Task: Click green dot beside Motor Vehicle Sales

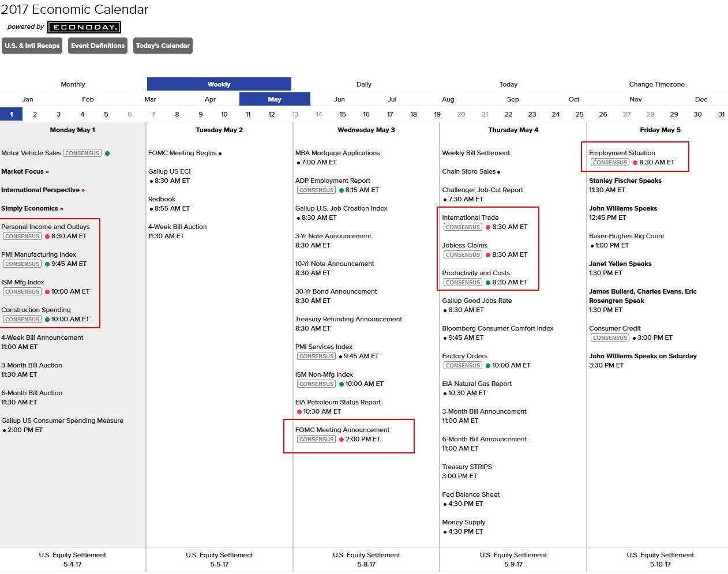Action: pyautogui.click(x=107, y=153)
